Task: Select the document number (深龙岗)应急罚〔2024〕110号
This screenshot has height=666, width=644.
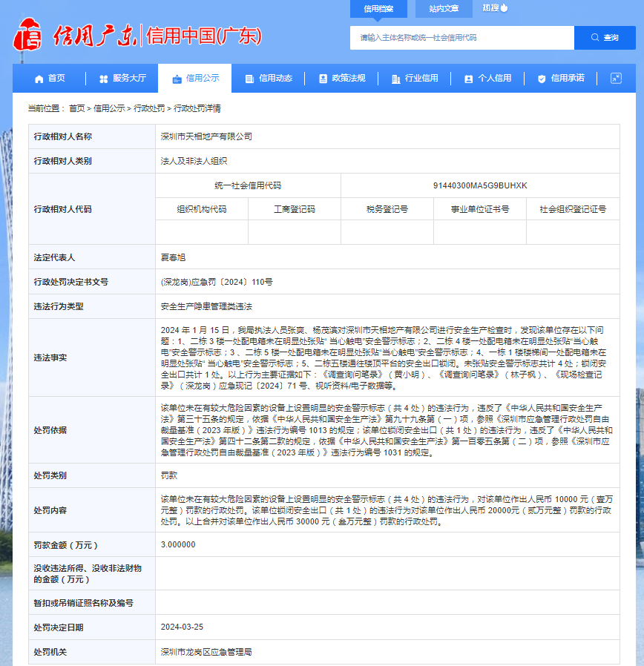Action: [x=217, y=282]
